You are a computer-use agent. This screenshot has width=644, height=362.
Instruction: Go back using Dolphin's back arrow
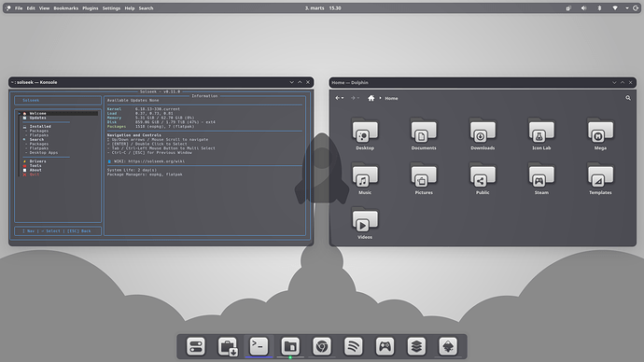point(337,98)
